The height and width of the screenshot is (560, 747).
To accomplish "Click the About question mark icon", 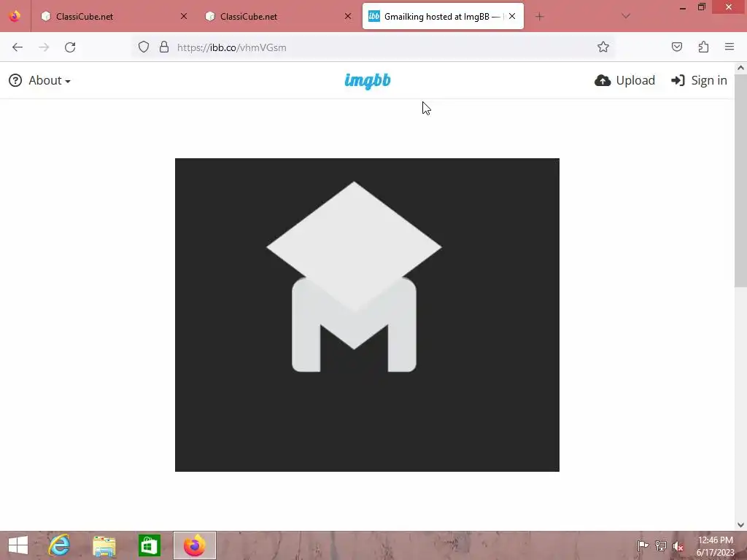I will coord(15,80).
